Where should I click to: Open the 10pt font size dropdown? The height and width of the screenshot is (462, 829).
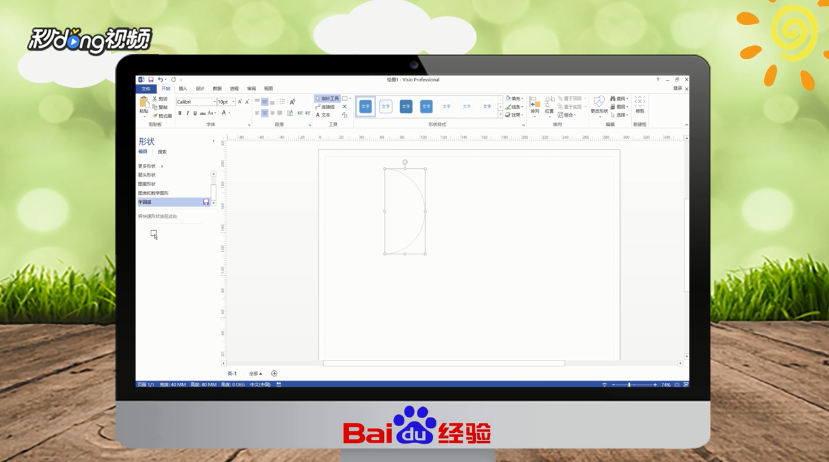(x=233, y=102)
